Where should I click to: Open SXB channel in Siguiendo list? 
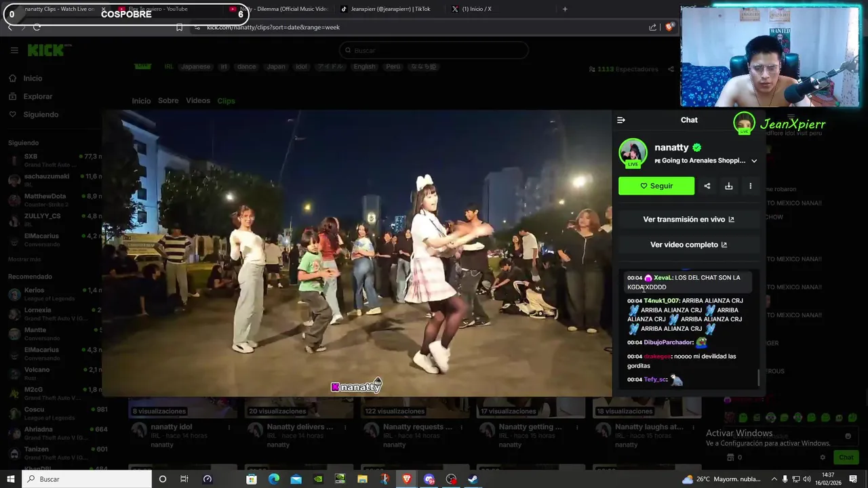(x=53, y=161)
